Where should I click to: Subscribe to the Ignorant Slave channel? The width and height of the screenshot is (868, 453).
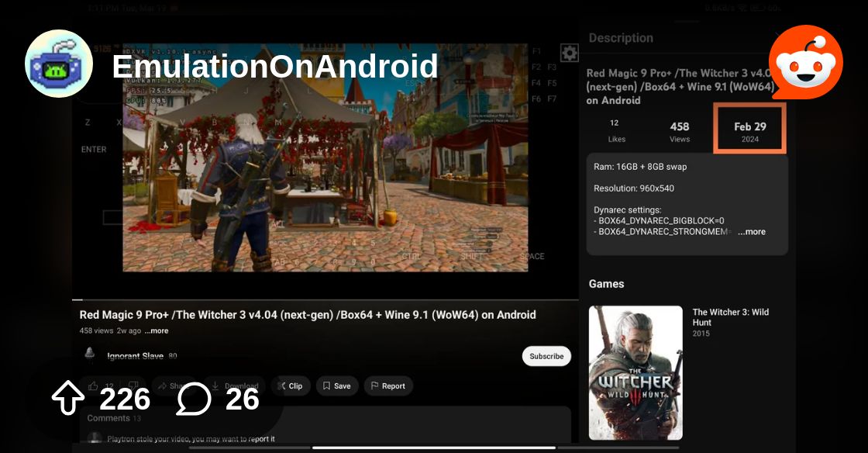pos(546,356)
